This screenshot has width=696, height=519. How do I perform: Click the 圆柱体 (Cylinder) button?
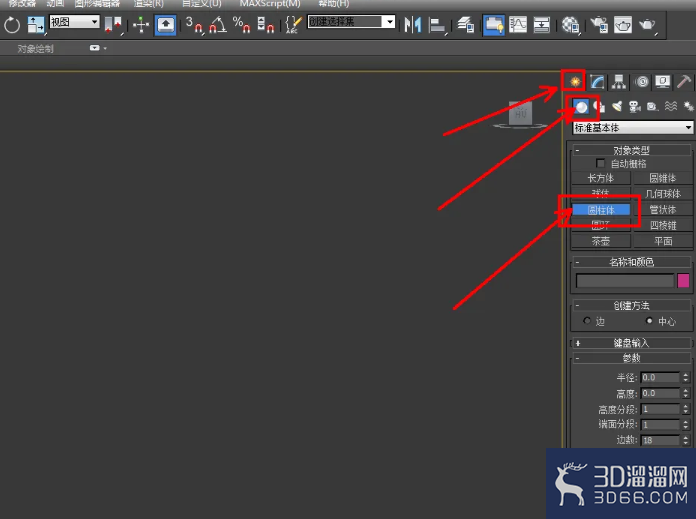(x=600, y=210)
